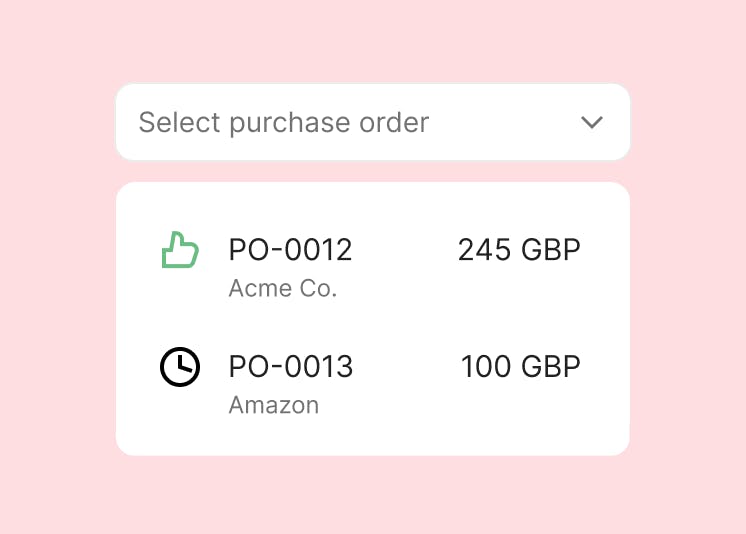Select purchase order PO-0013
This screenshot has width=746, height=534.
coord(371,383)
